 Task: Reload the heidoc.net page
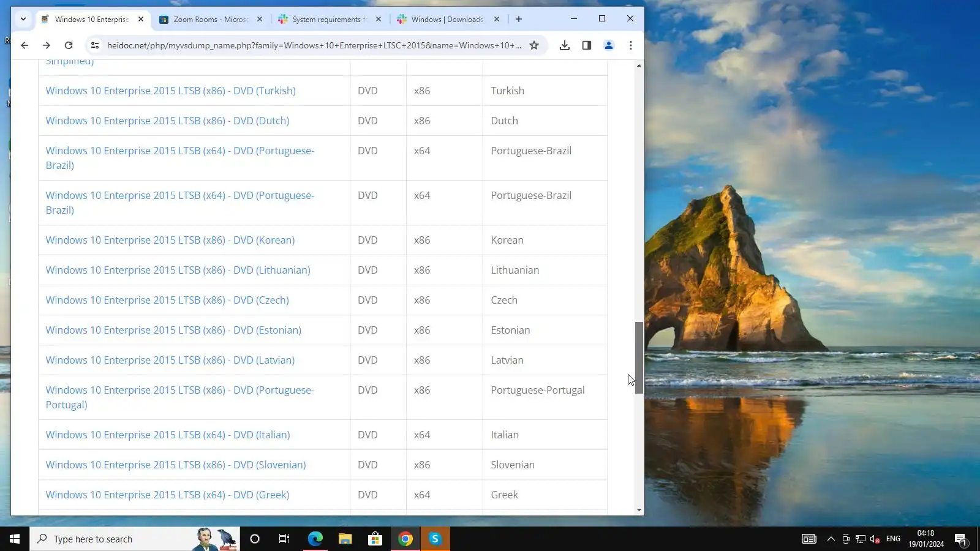pyautogui.click(x=69, y=45)
